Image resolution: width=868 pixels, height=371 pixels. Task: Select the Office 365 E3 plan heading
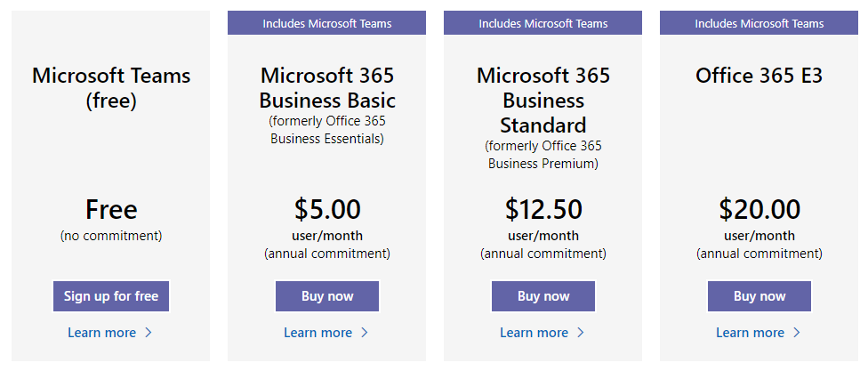759,76
